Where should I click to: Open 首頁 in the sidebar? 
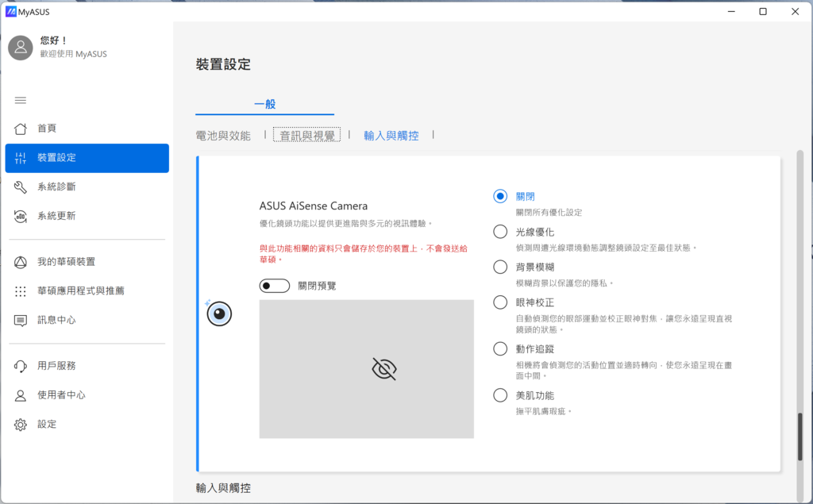(x=87, y=128)
